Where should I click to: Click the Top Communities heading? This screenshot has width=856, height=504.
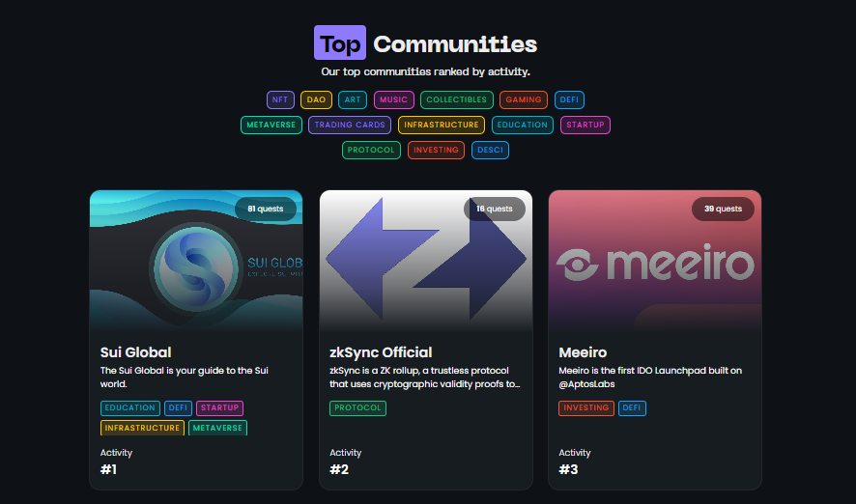426,43
